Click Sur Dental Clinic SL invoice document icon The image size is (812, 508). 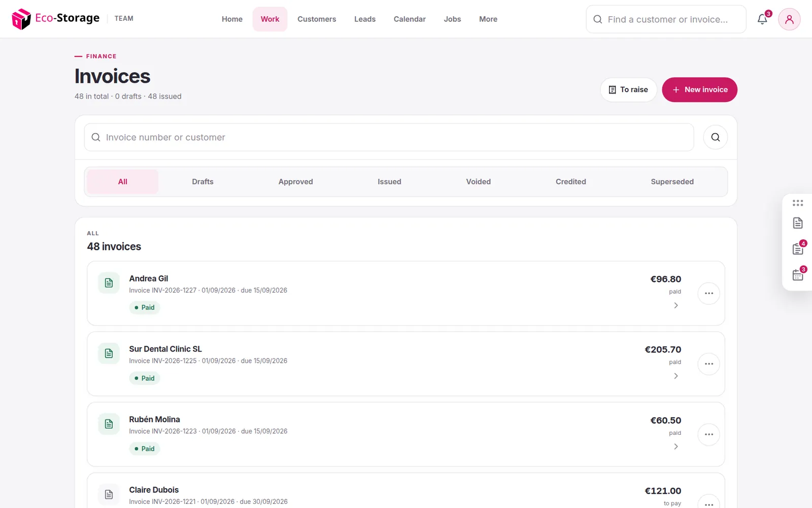tap(109, 354)
